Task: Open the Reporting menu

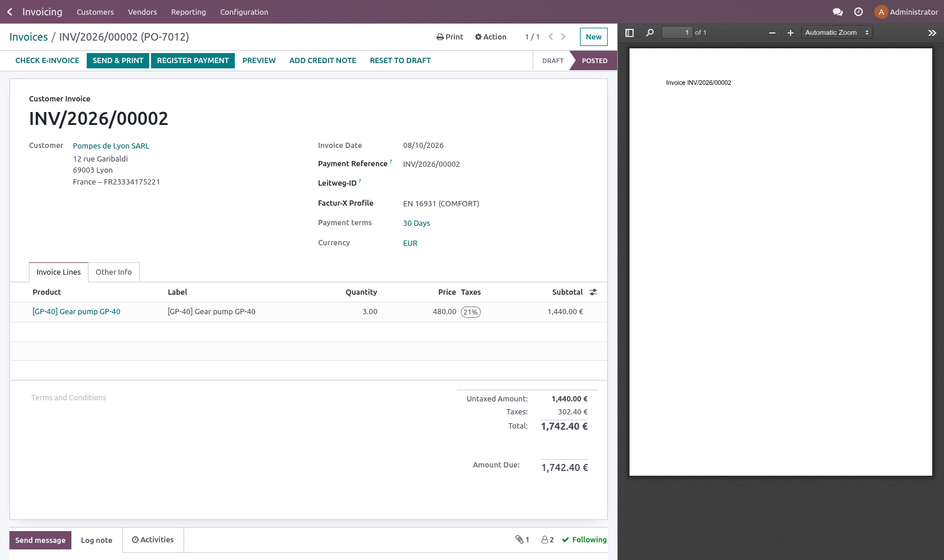Action: pyautogui.click(x=188, y=12)
